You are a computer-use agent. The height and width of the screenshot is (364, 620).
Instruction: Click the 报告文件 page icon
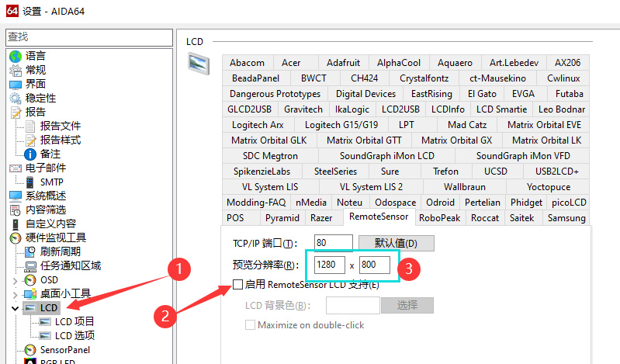[30, 127]
